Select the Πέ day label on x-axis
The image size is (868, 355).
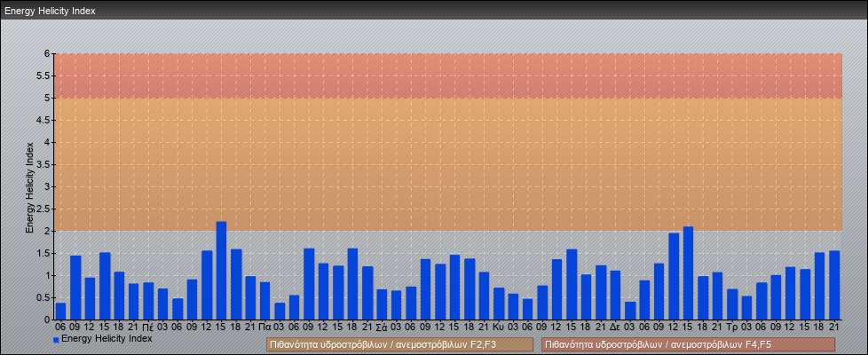coord(148,327)
